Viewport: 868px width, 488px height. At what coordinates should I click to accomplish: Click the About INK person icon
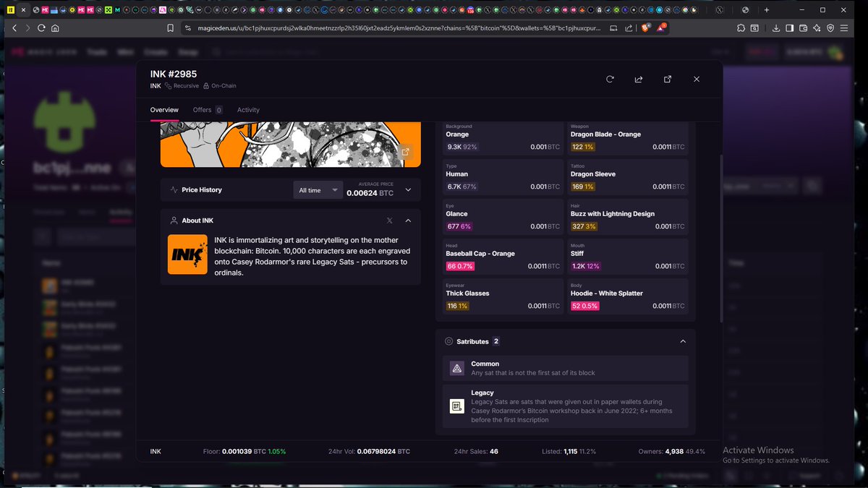point(174,221)
